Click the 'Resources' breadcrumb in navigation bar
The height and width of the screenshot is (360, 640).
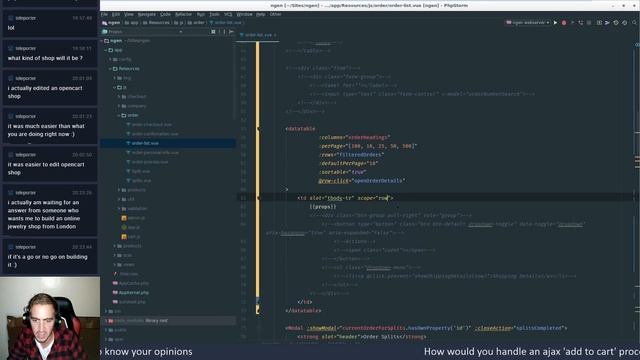pos(156,23)
